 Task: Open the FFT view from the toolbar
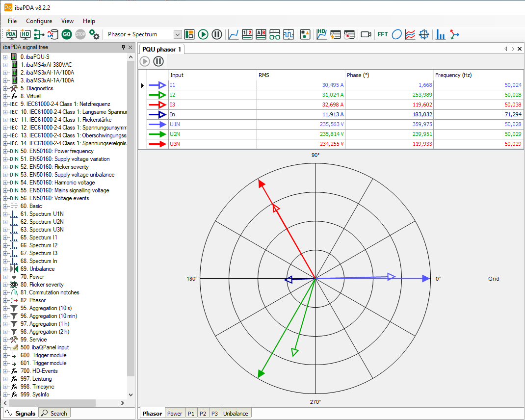[x=382, y=34]
